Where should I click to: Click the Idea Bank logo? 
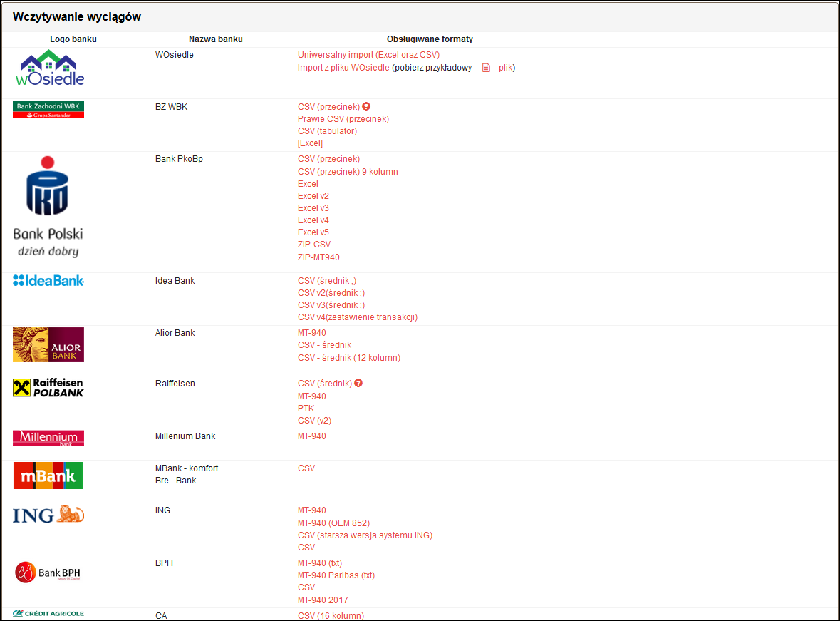[48, 280]
